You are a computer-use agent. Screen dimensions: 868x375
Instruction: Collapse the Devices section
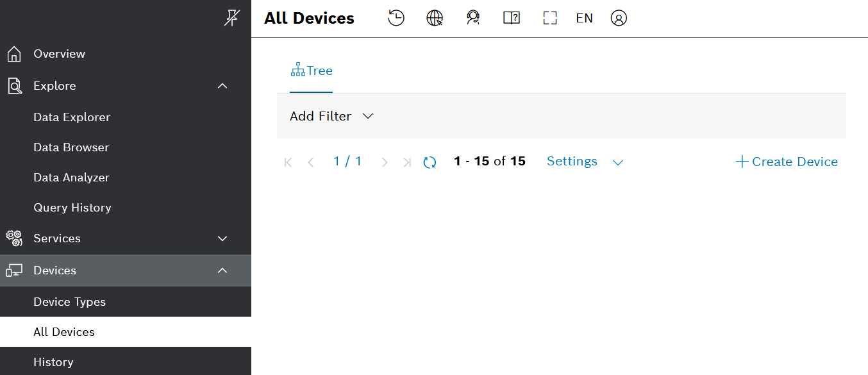tap(222, 271)
